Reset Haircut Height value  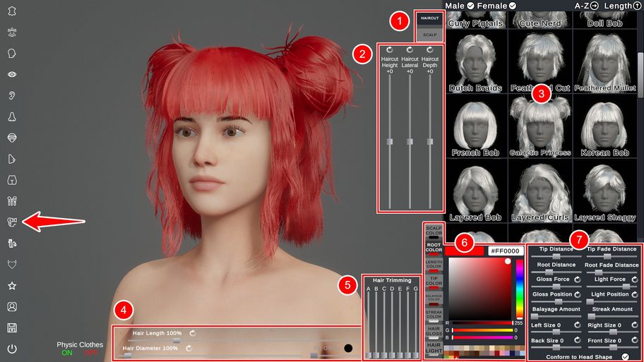point(389,49)
